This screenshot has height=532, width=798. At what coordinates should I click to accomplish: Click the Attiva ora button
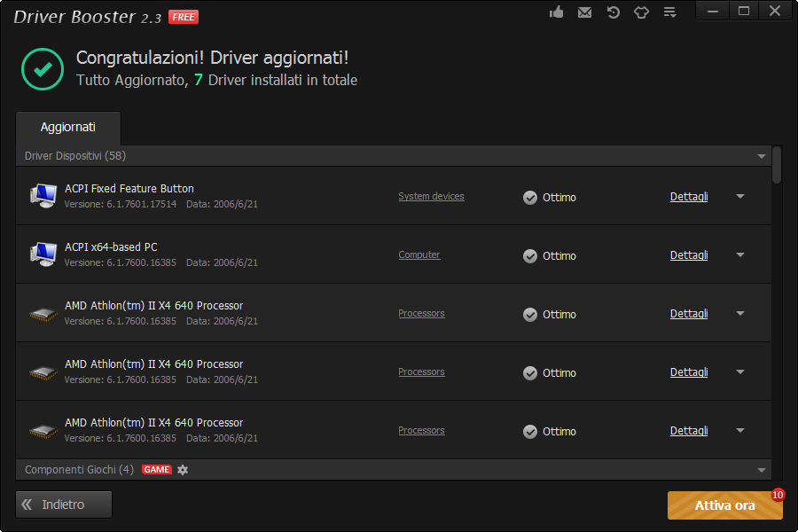click(x=724, y=505)
